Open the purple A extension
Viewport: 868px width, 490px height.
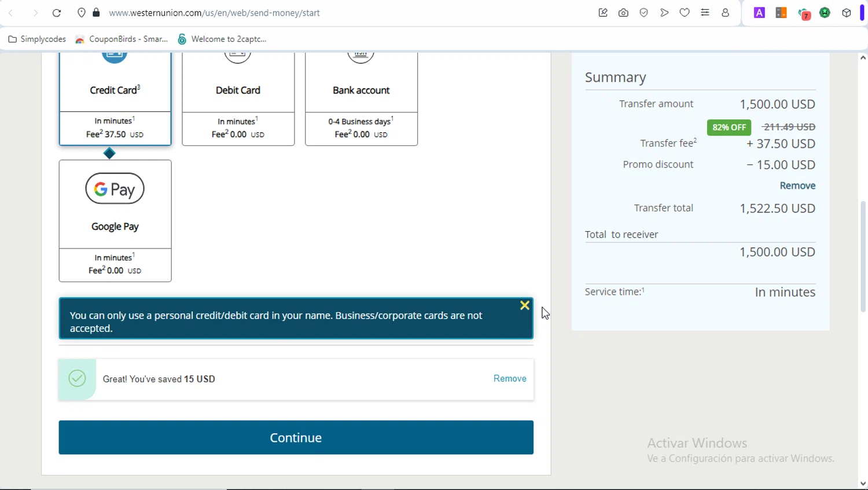point(759,13)
